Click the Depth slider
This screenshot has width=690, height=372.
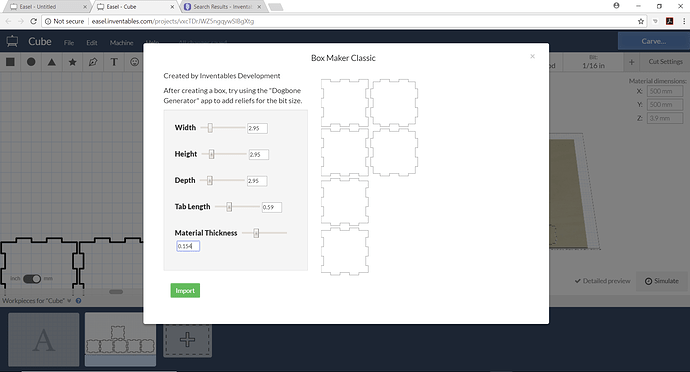pyautogui.click(x=222, y=180)
